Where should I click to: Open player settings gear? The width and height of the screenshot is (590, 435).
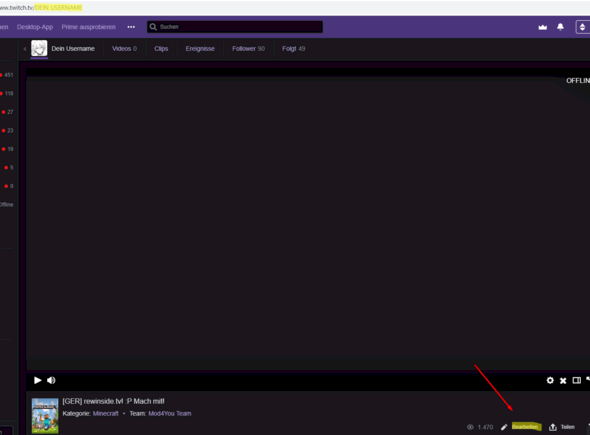(x=550, y=380)
